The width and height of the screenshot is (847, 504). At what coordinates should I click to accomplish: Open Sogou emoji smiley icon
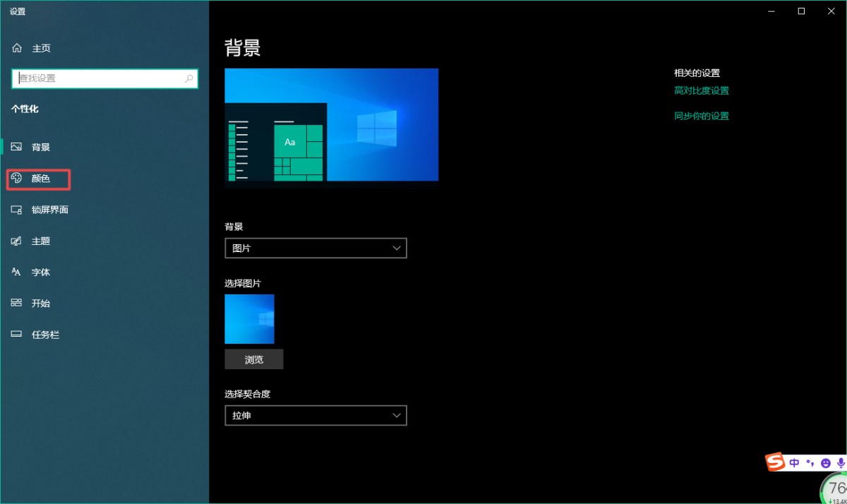(x=826, y=463)
